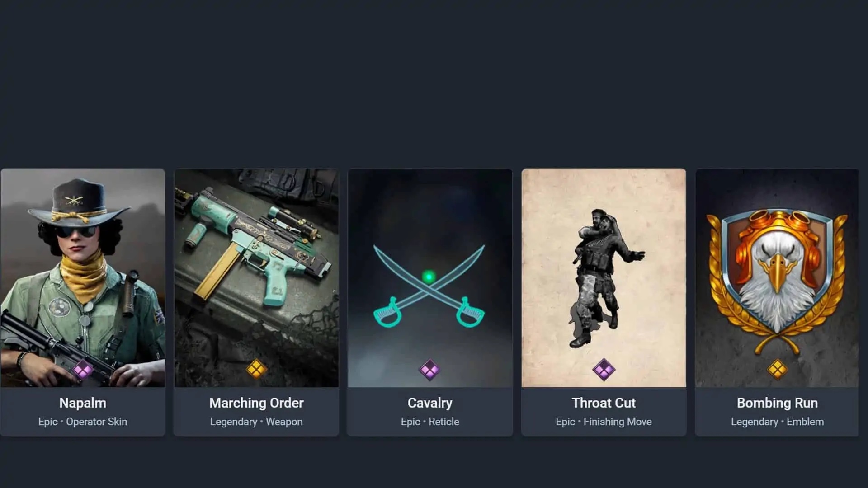Select the Throat Cut title label
Screen dimensions: 868x488
click(604, 403)
